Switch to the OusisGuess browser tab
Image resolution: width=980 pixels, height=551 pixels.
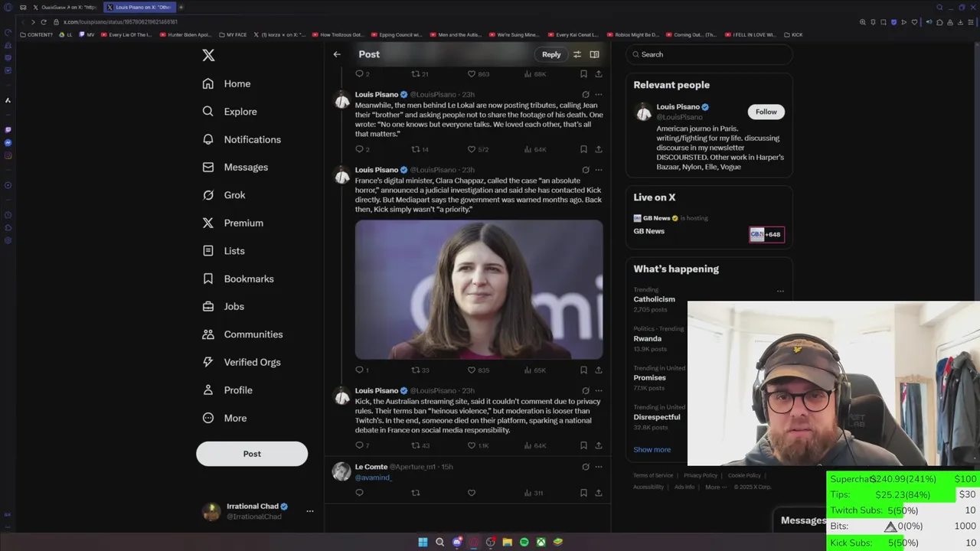pyautogui.click(x=66, y=7)
